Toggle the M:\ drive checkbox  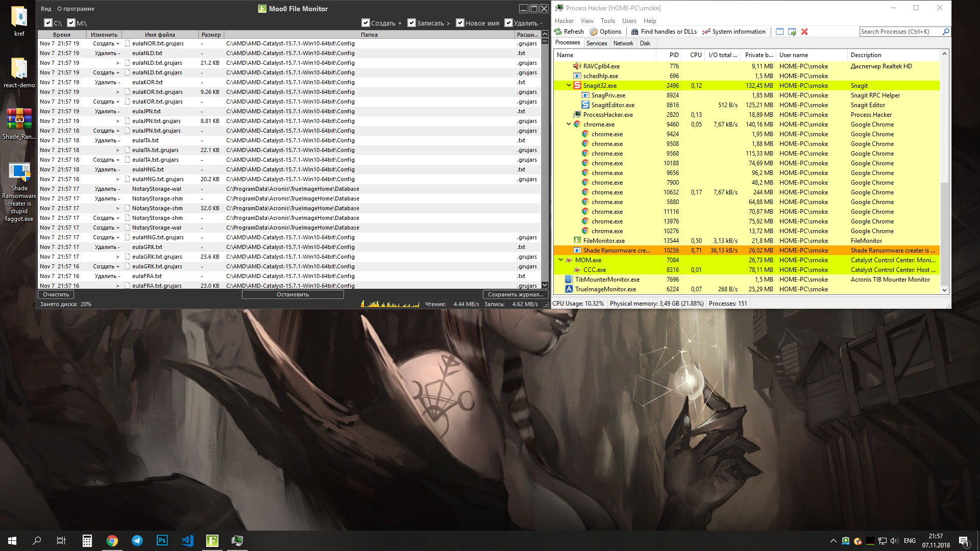click(71, 23)
